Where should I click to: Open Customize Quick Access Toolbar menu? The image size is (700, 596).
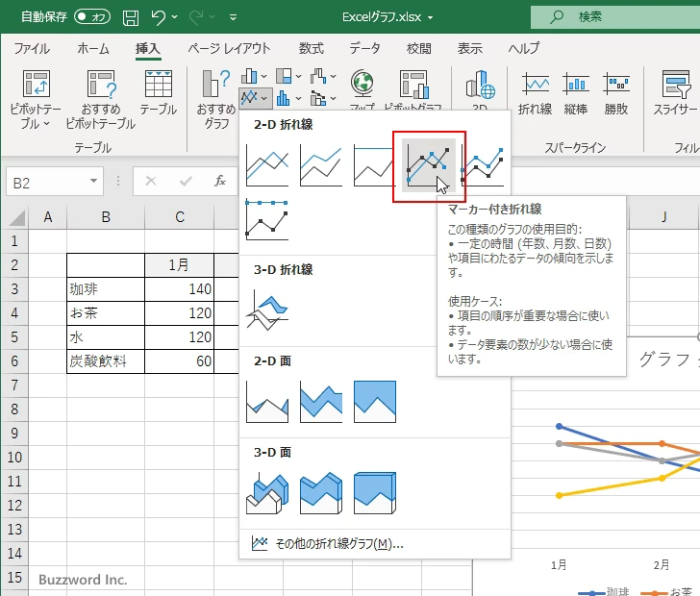pyautogui.click(x=233, y=17)
